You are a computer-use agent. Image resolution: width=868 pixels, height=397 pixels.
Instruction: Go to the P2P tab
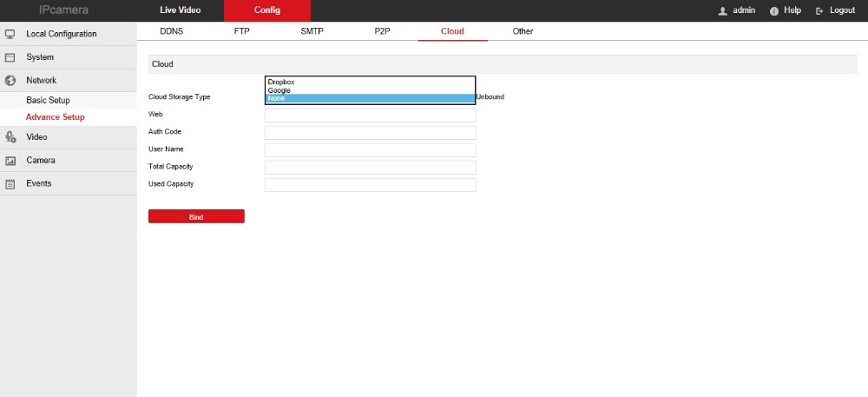(383, 31)
